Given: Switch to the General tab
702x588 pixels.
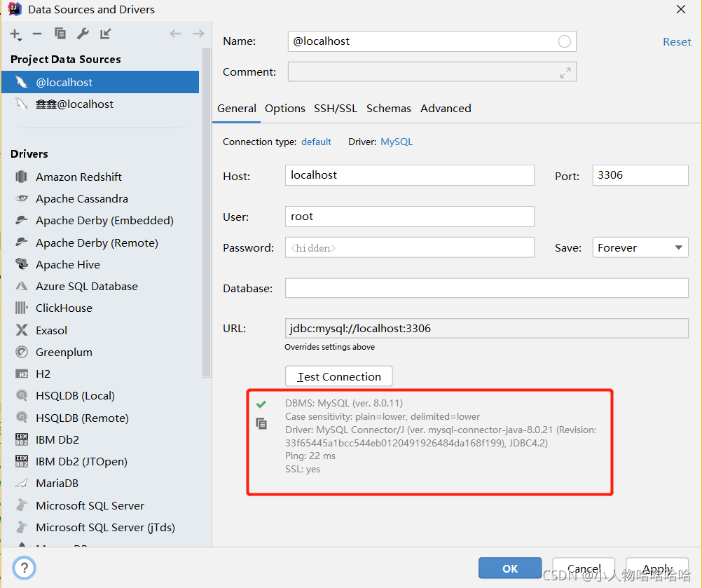Looking at the screenshot, I should click(x=236, y=109).
